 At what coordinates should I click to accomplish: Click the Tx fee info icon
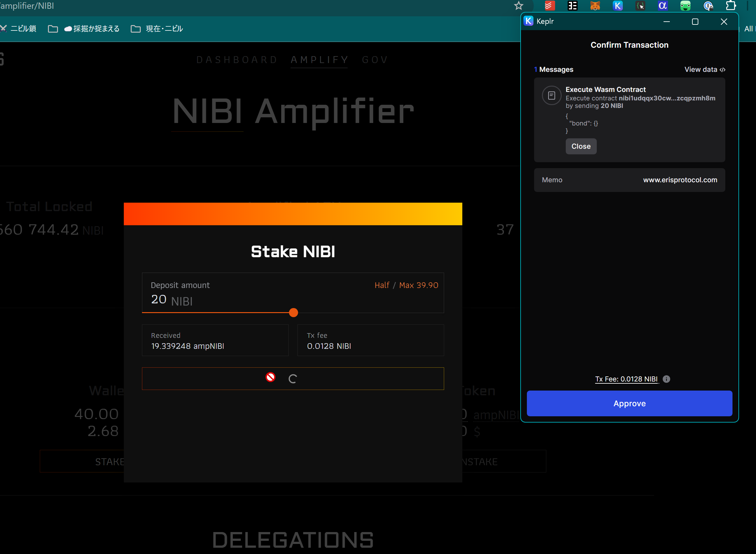(x=666, y=379)
